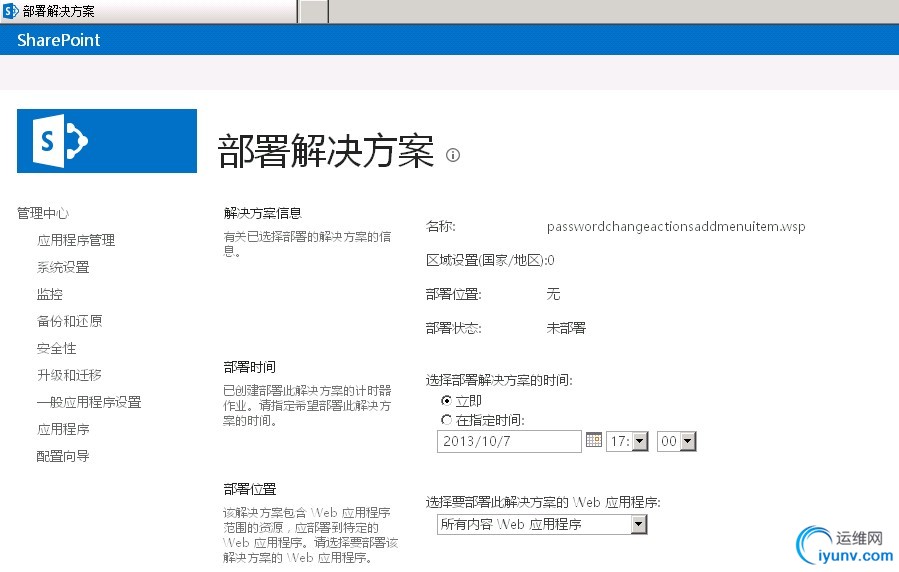Click the 名称 label
This screenshot has height=572, width=899.
coord(440,226)
